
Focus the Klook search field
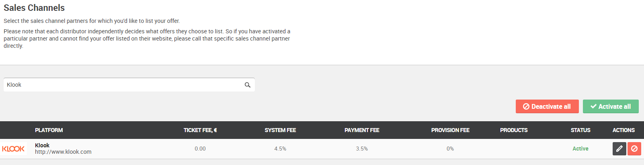[x=129, y=85]
